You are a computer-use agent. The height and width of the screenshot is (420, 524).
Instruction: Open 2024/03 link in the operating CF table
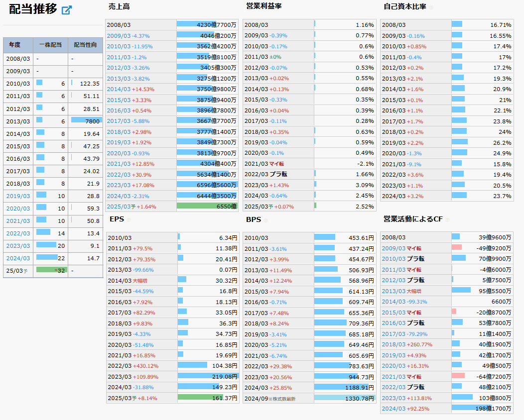coord(393,409)
